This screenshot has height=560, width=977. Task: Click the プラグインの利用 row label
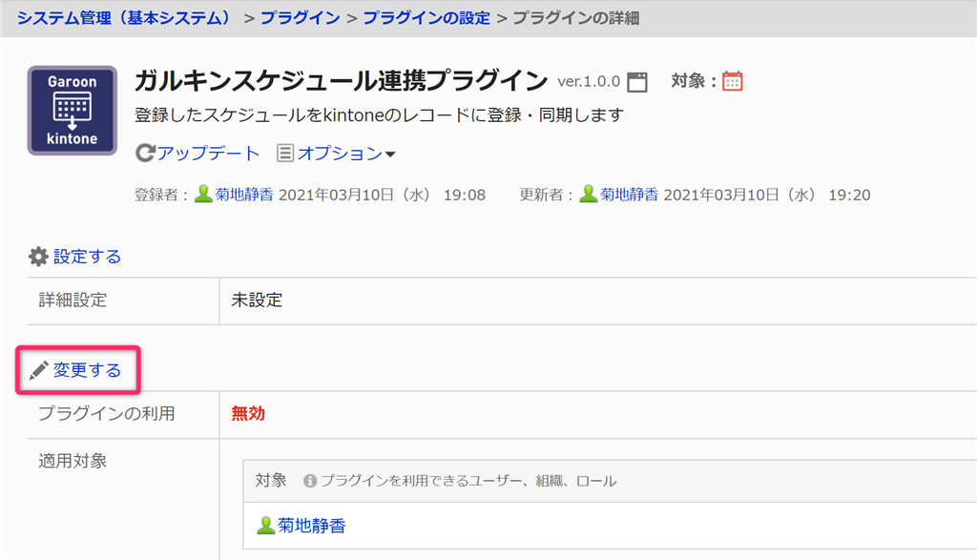tap(107, 414)
